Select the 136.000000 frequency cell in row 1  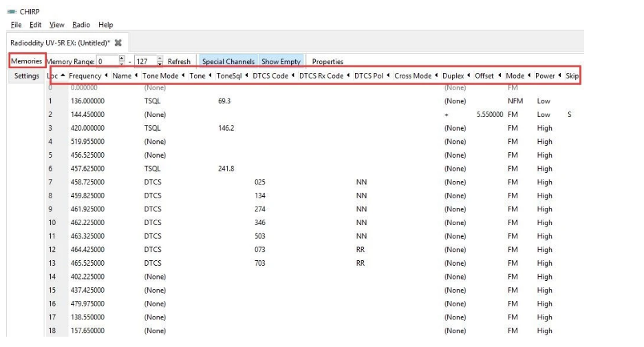point(87,101)
